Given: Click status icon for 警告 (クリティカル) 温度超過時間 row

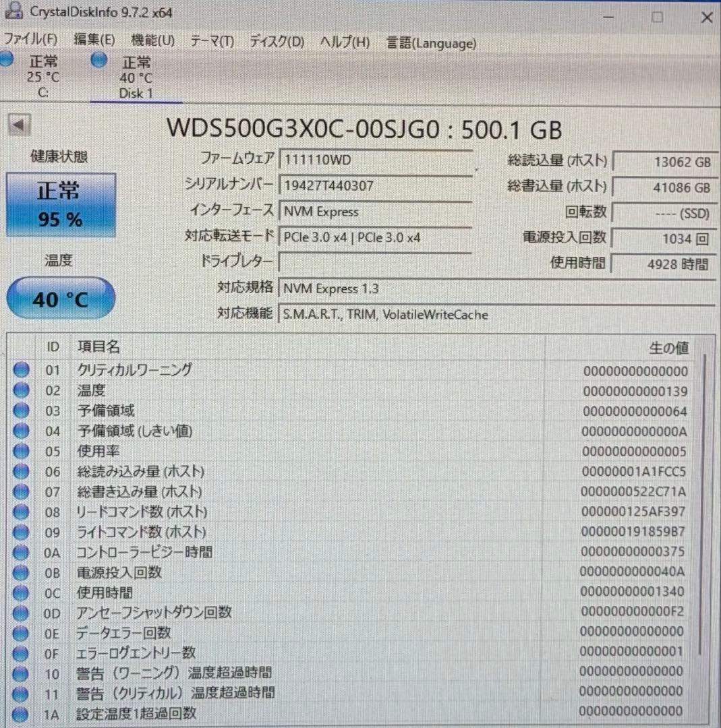Looking at the screenshot, I should [x=20, y=694].
